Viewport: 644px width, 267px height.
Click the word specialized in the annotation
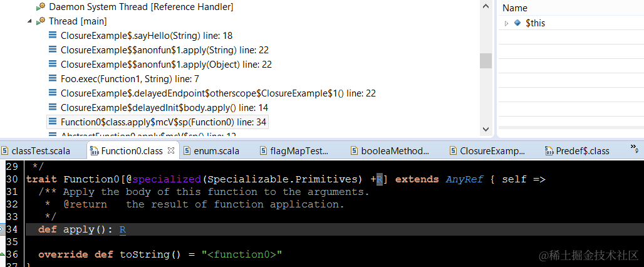pos(167,179)
